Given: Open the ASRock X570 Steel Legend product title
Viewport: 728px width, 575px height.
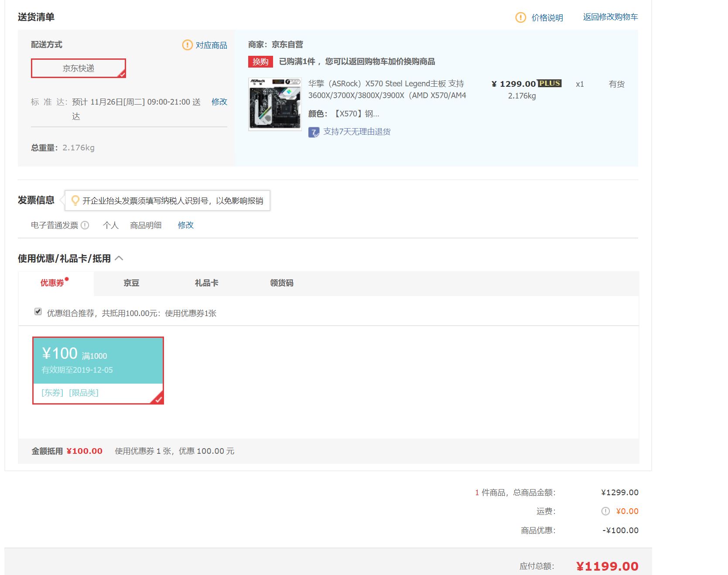Looking at the screenshot, I should tap(387, 89).
